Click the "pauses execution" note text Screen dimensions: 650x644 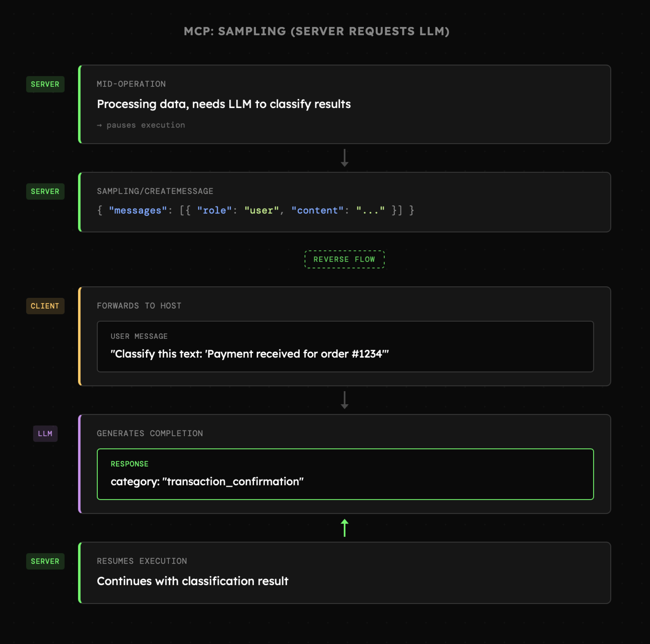145,125
